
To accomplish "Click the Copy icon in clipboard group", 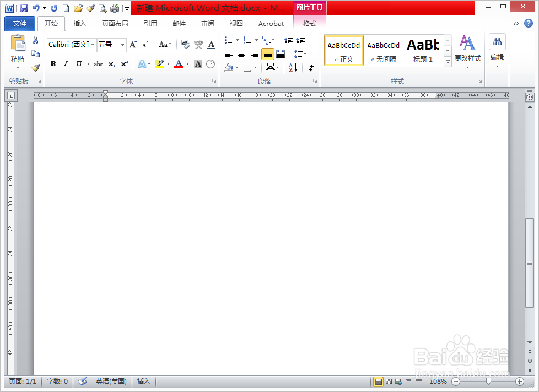I will (35, 54).
